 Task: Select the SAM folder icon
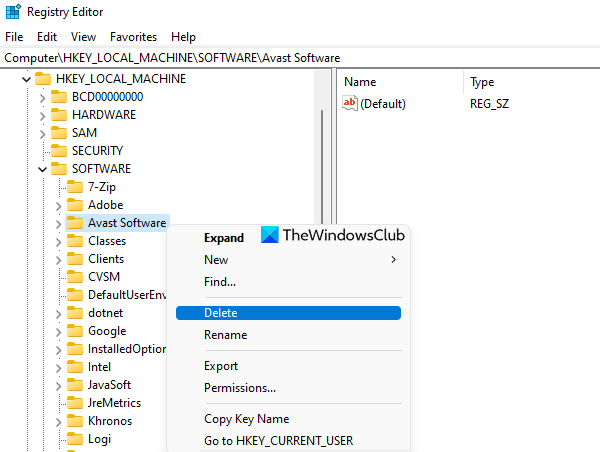pyautogui.click(x=59, y=132)
